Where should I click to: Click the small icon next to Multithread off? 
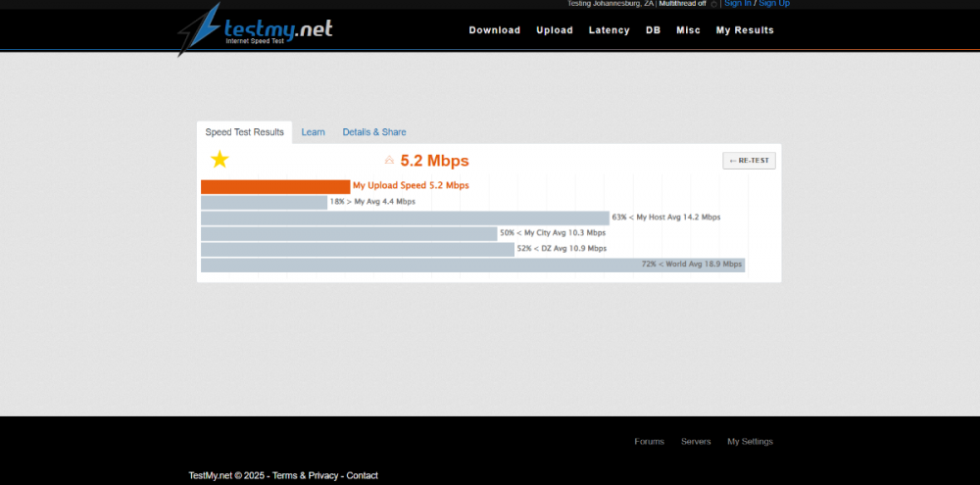point(714,4)
